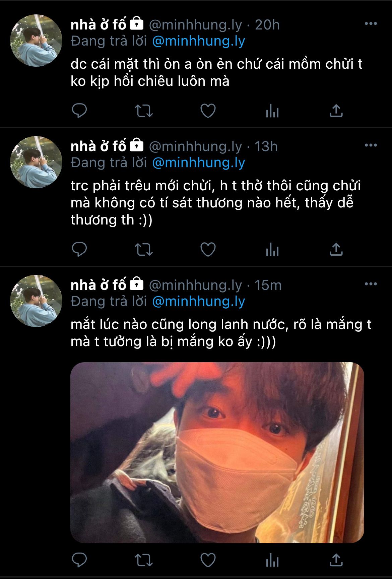
Task: Reply to the 20h tweet
Action: coord(79,111)
